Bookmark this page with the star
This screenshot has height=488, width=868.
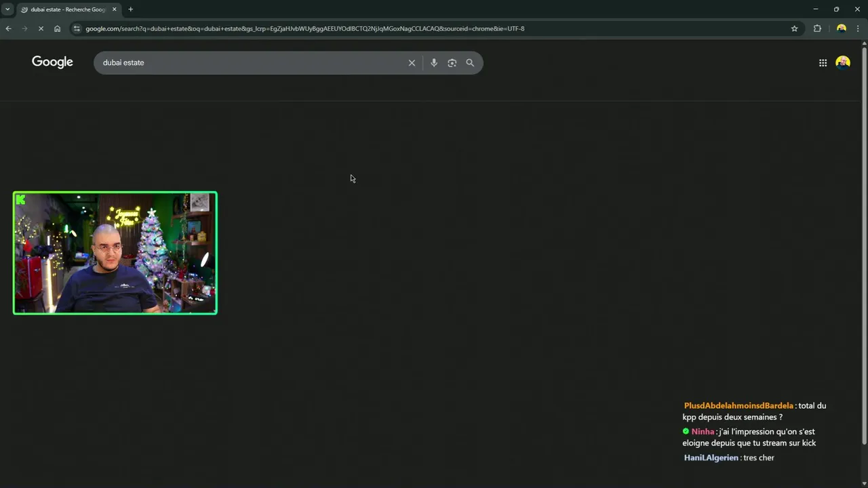pyautogui.click(x=794, y=28)
